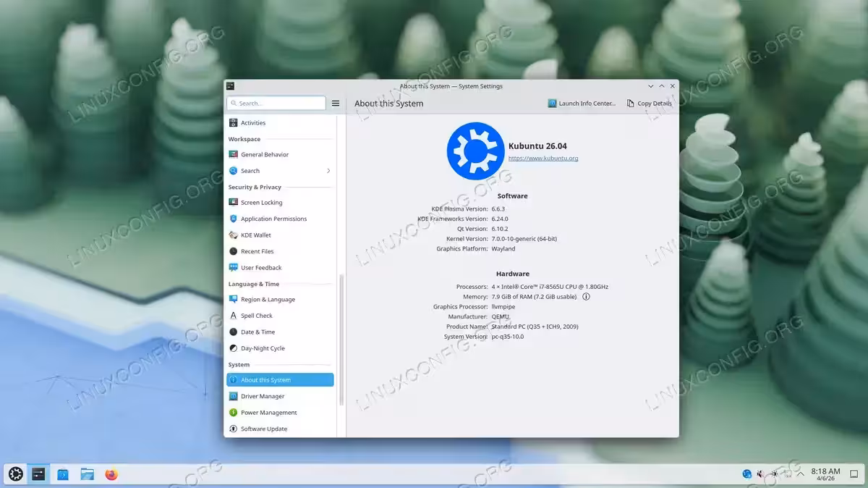Open Software Update settings
This screenshot has width=868, height=488.
click(x=280, y=429)
